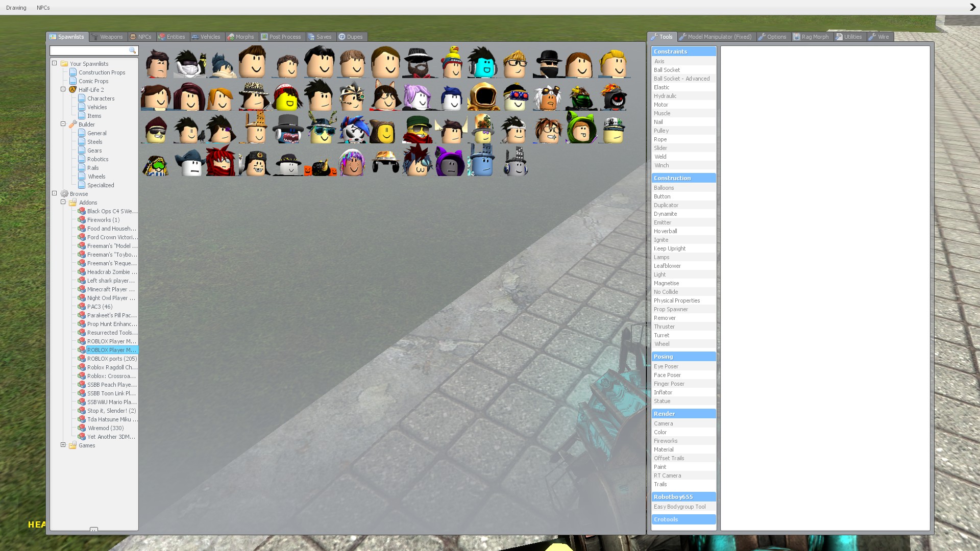This screenshot has height=551, width=980.
Task: Choose the lavender-haired white-faced character
Action: tap(418, 94)
